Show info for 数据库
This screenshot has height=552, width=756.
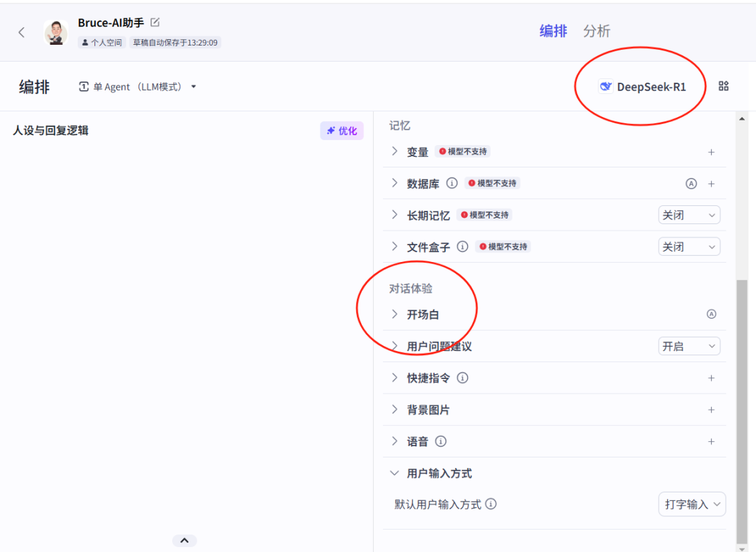coord(451,183)
